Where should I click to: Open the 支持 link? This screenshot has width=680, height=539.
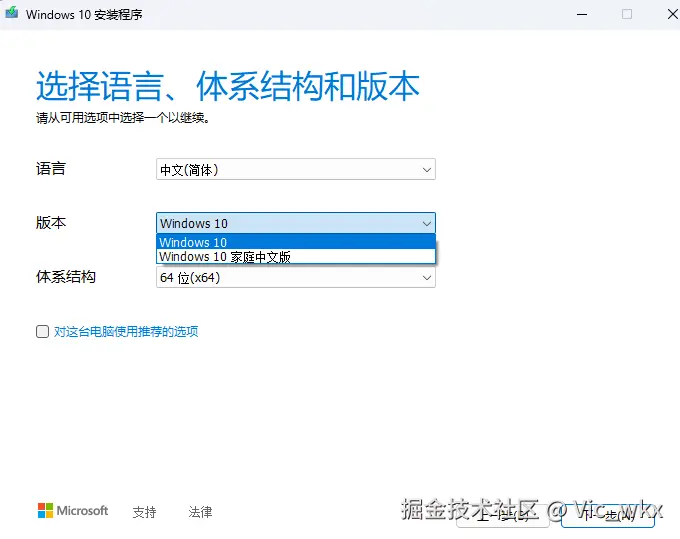(x=144, y=512)
